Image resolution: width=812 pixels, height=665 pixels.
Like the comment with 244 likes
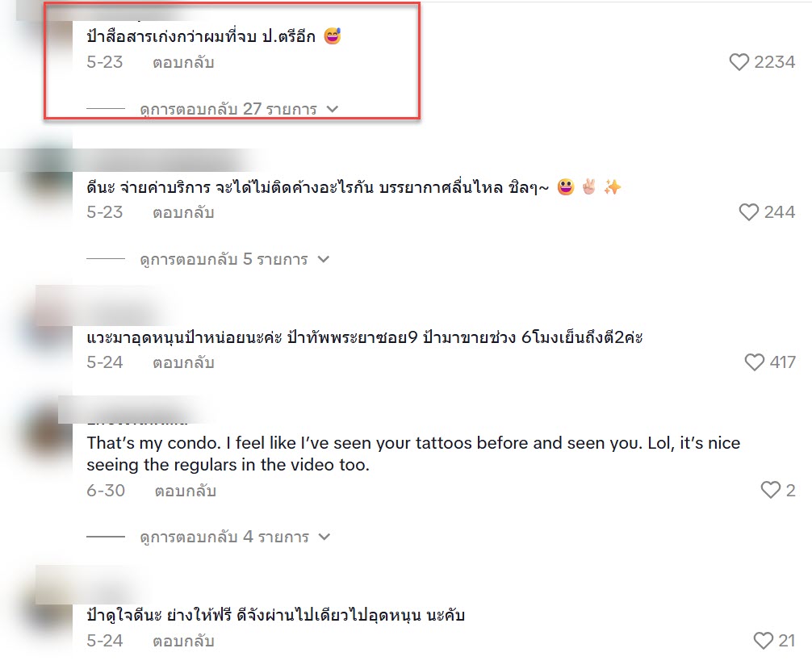(748, 212)
